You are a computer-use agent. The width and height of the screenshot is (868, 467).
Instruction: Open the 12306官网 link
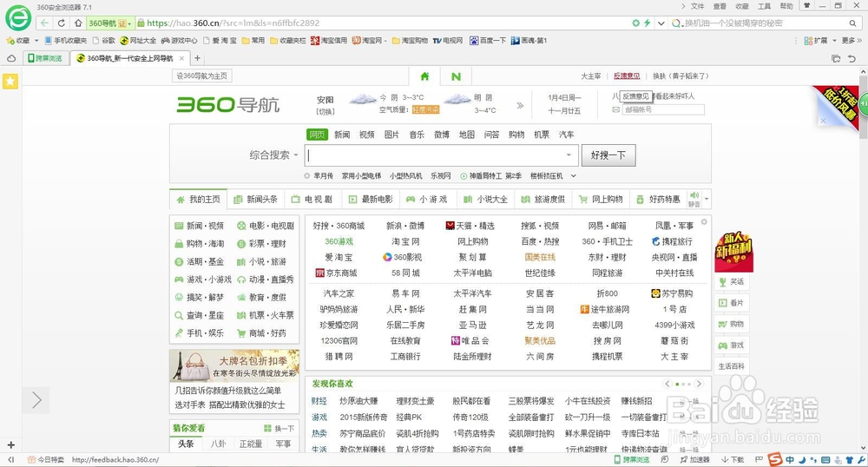point(339,341)
